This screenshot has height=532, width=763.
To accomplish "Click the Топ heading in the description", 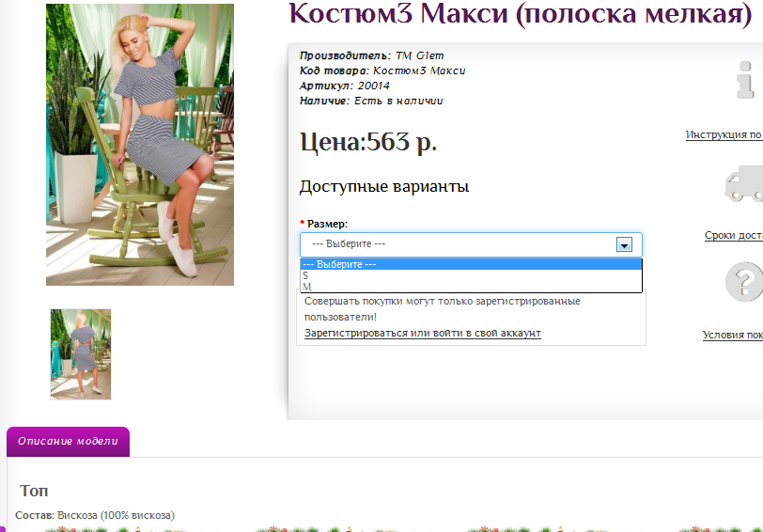I will [34, 491].
